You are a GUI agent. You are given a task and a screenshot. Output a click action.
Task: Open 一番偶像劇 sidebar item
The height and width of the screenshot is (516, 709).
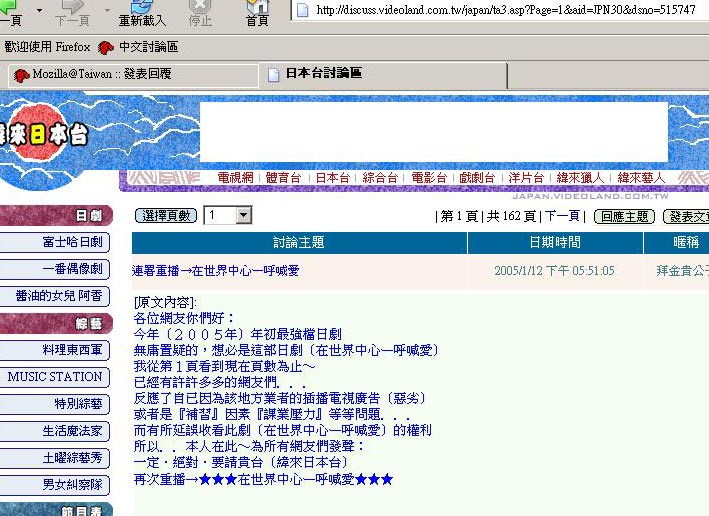[54, 269]
